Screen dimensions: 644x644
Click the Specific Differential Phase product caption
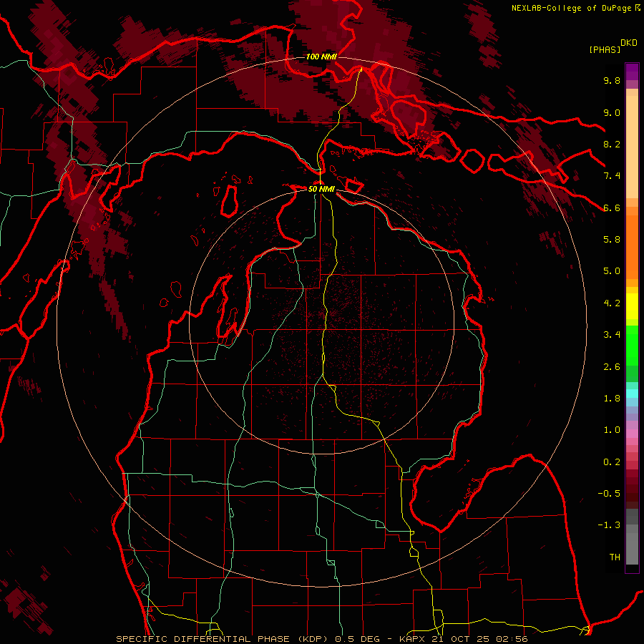click(x=223, y=639)
